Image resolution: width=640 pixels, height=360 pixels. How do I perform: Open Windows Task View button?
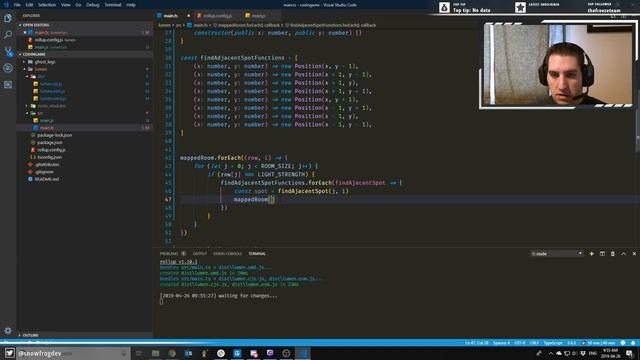tap(138, 353)
